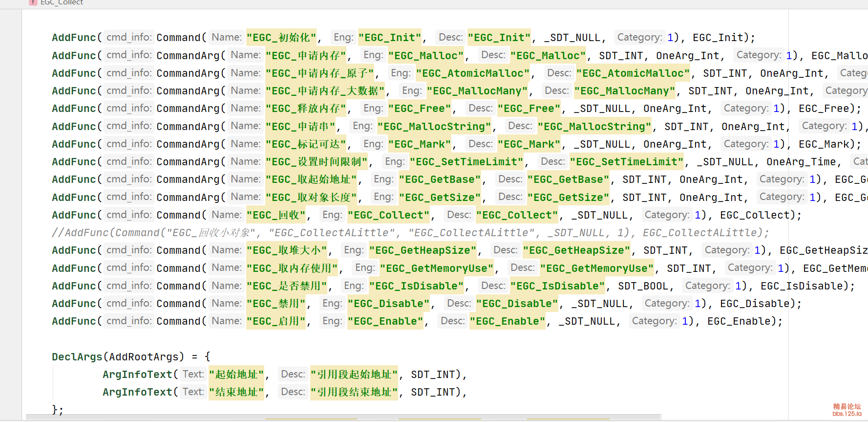Click the "EGC_GetHeapSize" Eng string
Viewport: 868px width, 422px height.
pyautogui.click(x=423, y=250)
